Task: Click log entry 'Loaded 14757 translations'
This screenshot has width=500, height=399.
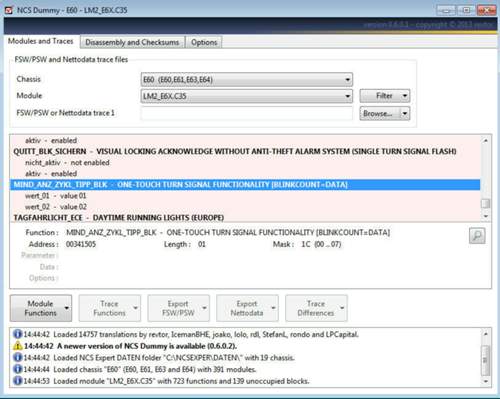Action: pos(191,334)
